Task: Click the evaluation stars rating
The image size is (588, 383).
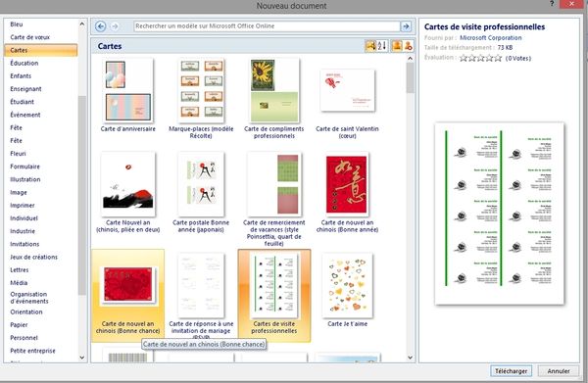Action: (481, 58)
